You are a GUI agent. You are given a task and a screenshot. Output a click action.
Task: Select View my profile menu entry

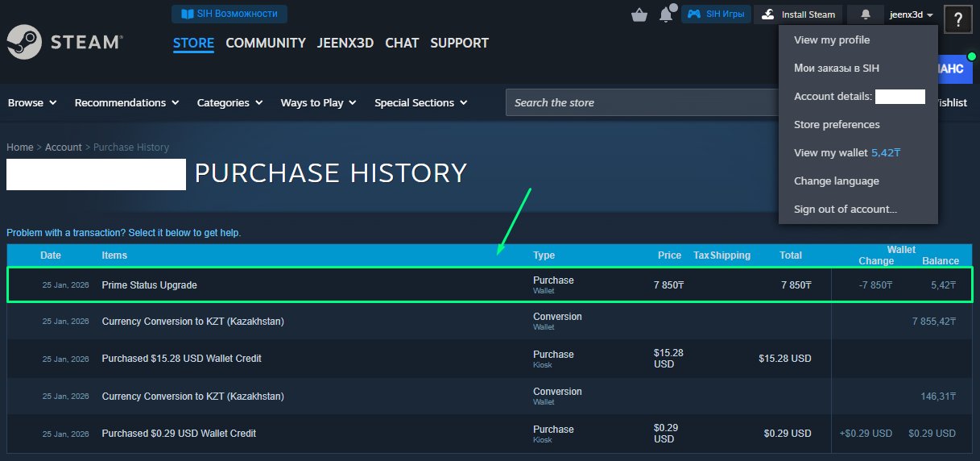click(832, 39)
